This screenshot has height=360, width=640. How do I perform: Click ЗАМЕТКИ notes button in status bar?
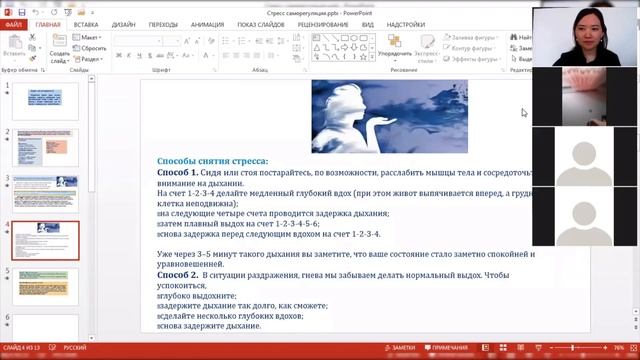tap(400, 348)
